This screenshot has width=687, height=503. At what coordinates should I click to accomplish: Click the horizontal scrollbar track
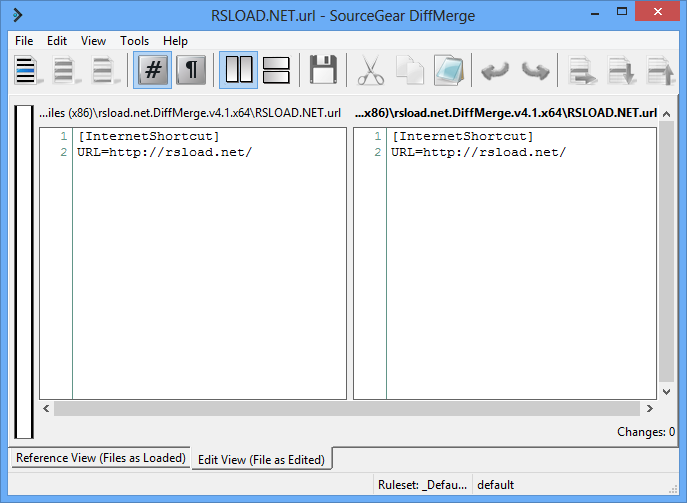(x=347, y=408)
